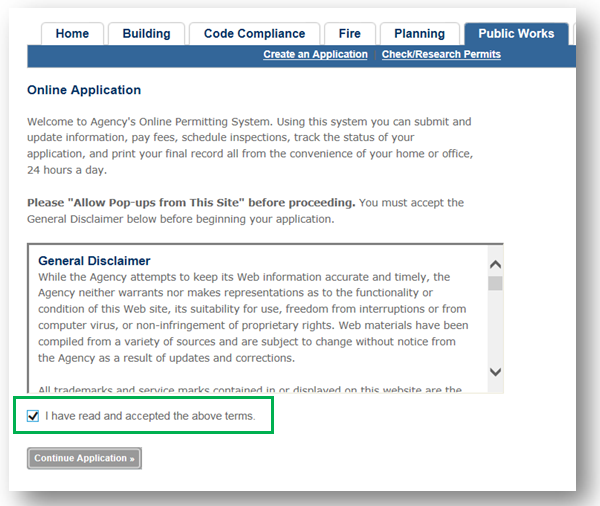
Task: Click the disclaimer scrollbar thumb
Action: click(495, 283)
